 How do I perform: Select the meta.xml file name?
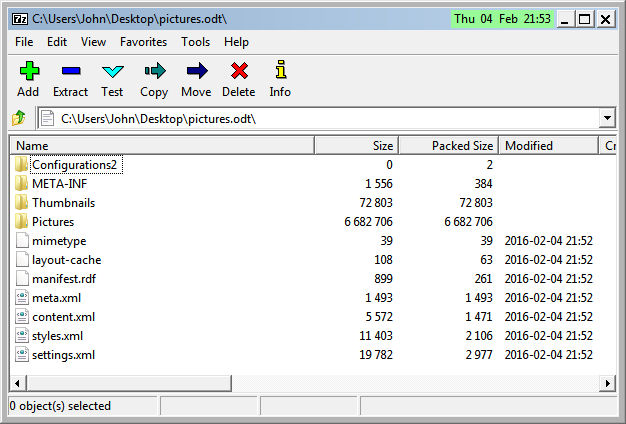click(56, 298)
